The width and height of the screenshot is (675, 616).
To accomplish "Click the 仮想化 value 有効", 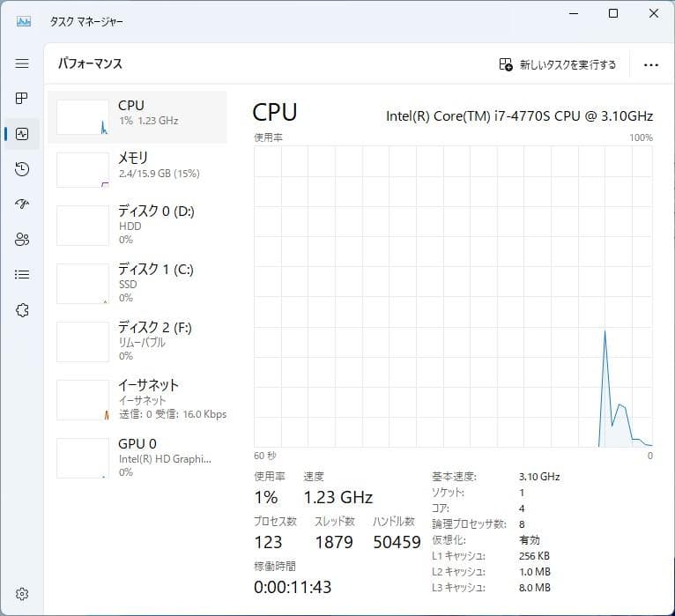I will (x=530, y=540).
